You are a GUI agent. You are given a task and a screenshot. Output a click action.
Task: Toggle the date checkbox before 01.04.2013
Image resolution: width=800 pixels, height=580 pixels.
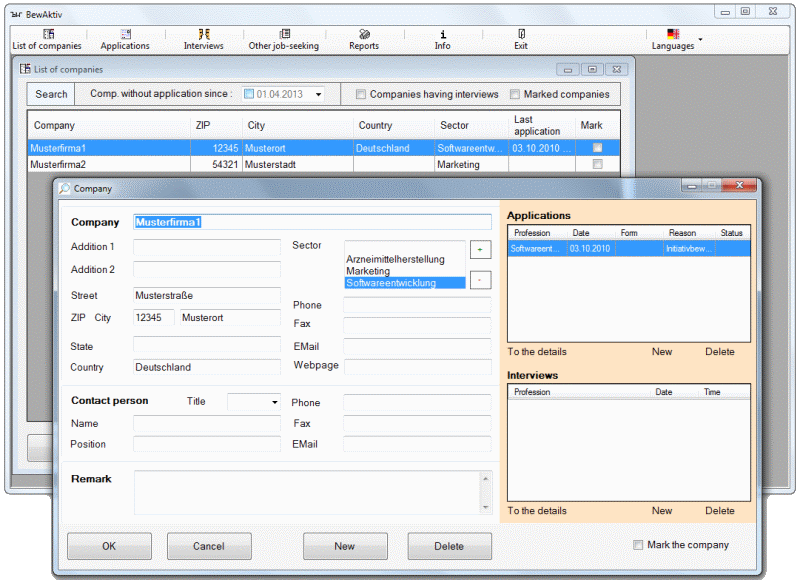(249, 94)
